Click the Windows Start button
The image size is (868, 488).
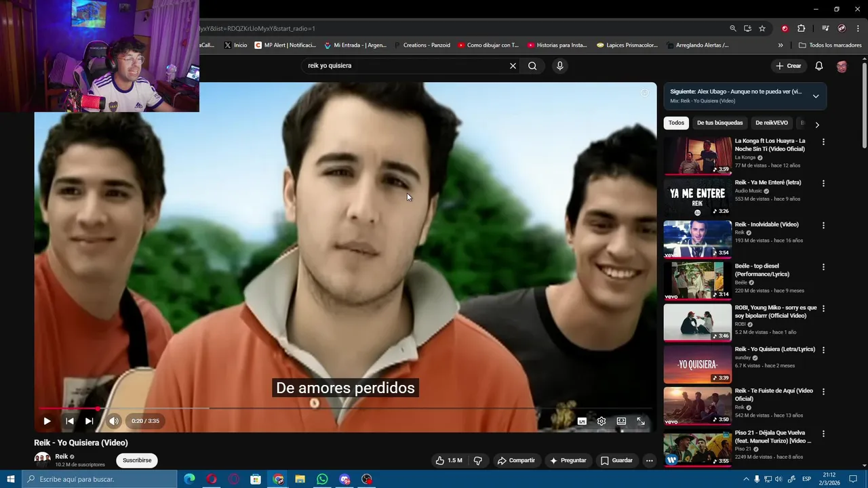11,479
